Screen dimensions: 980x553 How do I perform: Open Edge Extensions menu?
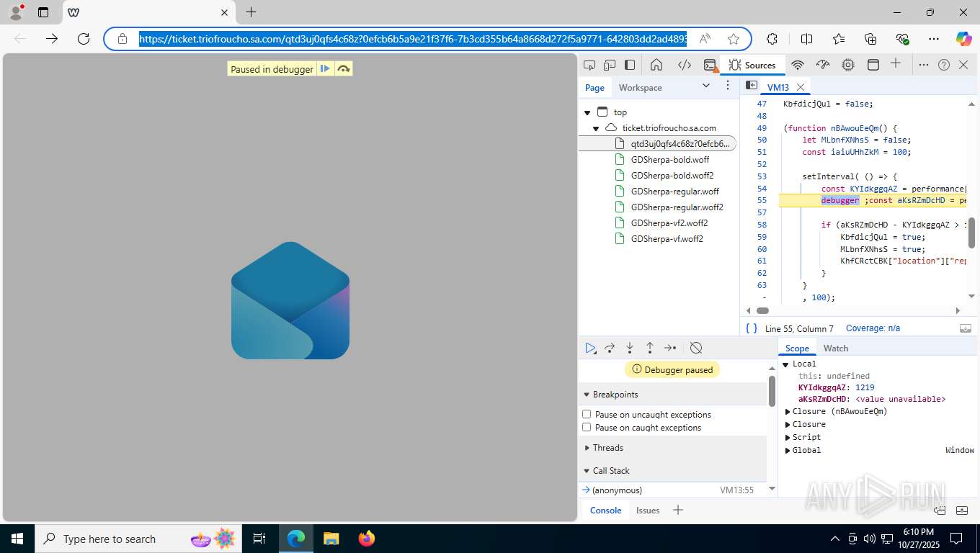tap(772, 39)
